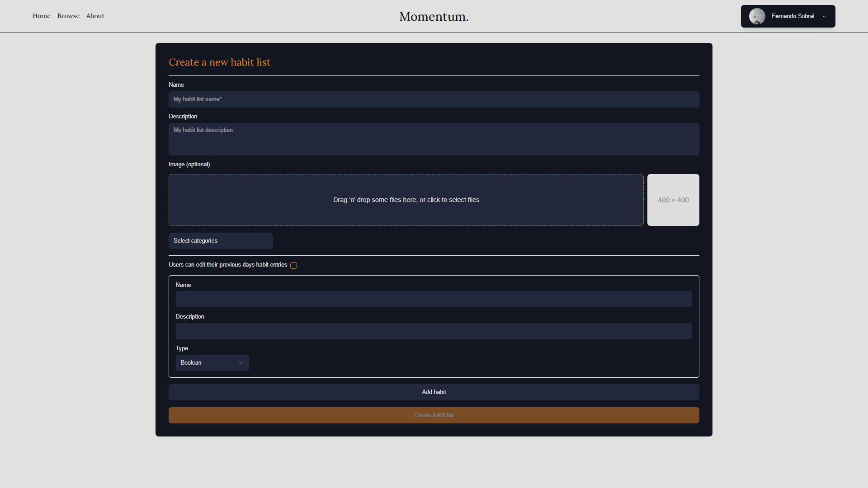Click the user avatar picture
The width and height of the screenshot is (868, 488).
pos(757,16)
